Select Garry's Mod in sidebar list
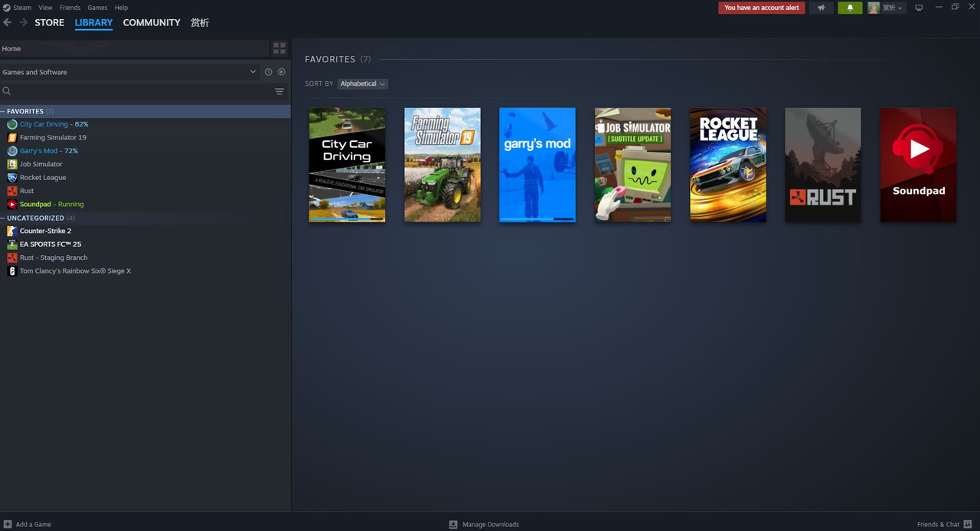 [145, 151]
